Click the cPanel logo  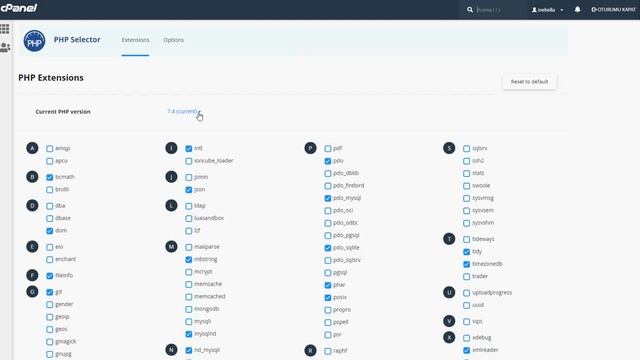pos(19,7)
